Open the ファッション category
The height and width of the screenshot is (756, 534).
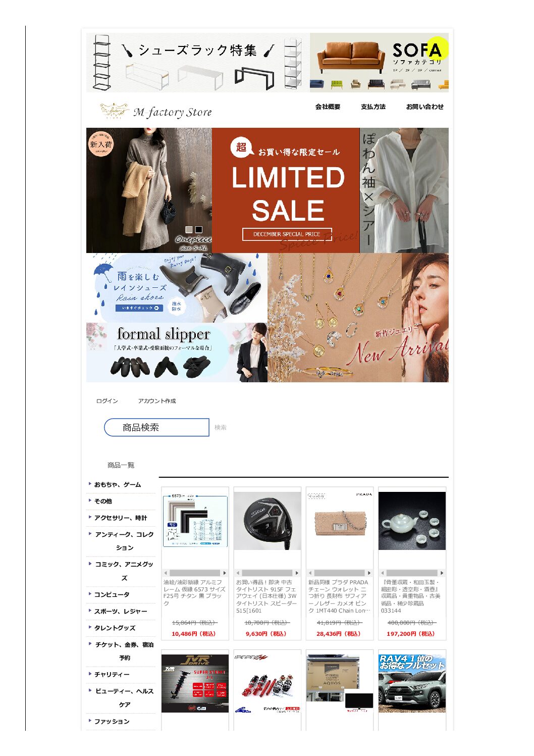(112, 721)
